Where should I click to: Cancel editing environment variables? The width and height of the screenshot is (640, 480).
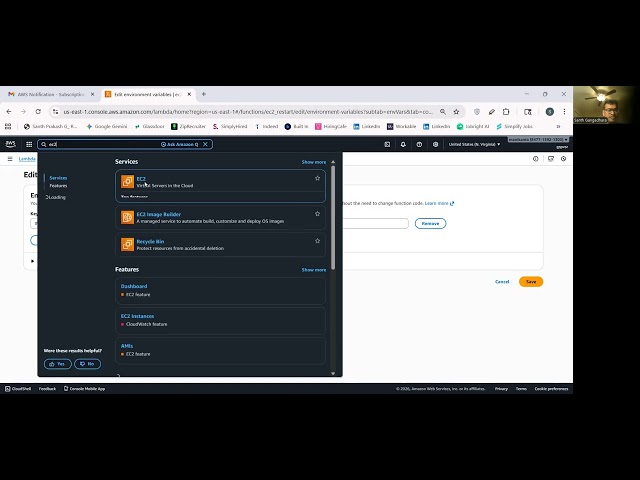pyautogui.click(x=502, y=282)
